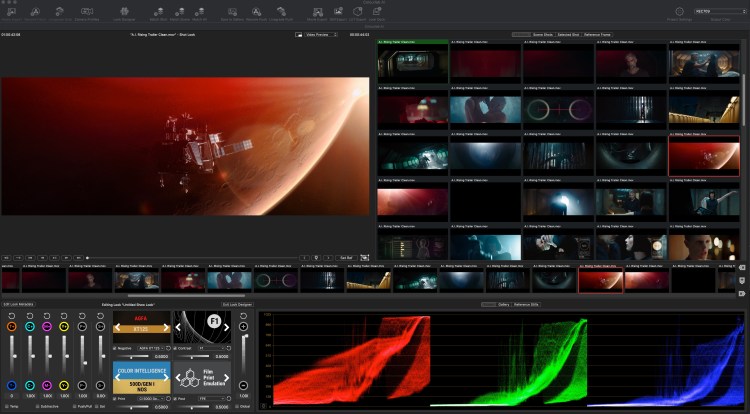Viewport: 750px width, 414px height.
Task: Switch to the Gallery tab
Action: pos(504,305)
